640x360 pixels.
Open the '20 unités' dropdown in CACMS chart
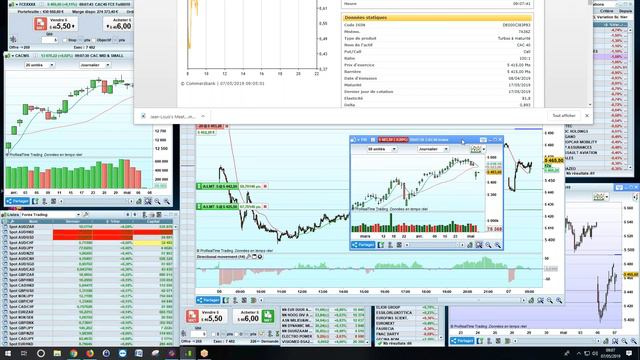coord(39,65)
